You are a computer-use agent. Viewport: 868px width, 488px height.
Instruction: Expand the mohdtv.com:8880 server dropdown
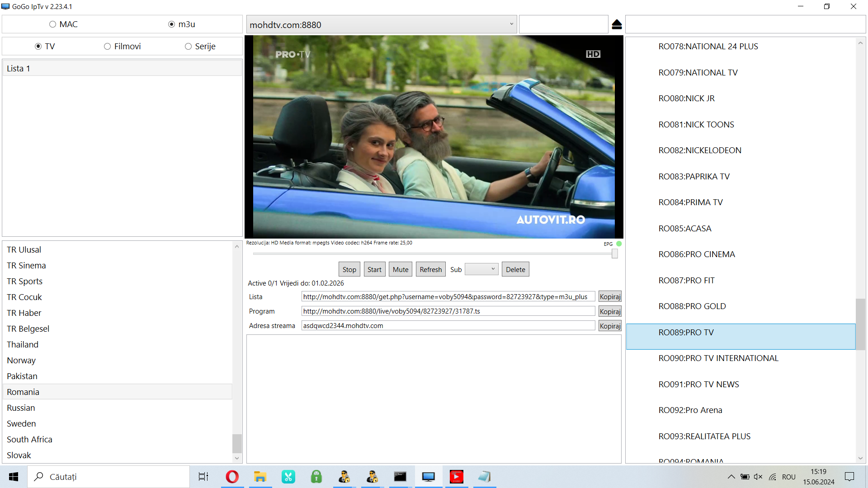point(381,24)
